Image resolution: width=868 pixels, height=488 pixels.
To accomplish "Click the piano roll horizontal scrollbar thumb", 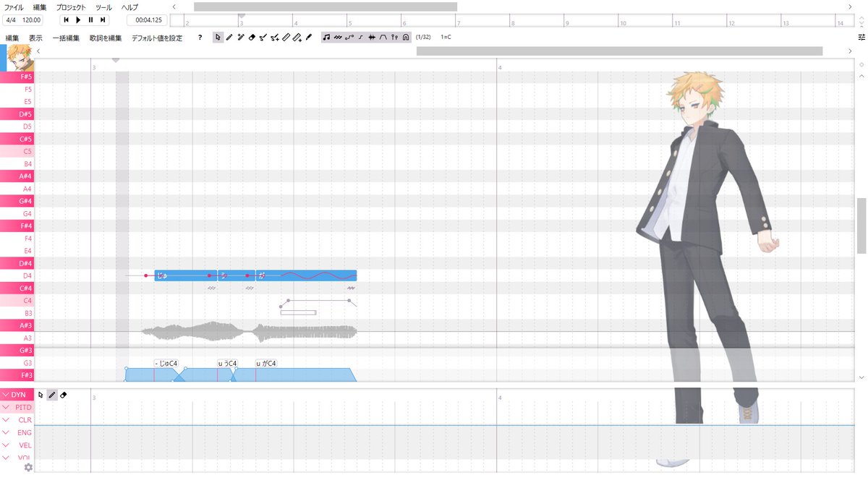I will (x=619, y=51).
